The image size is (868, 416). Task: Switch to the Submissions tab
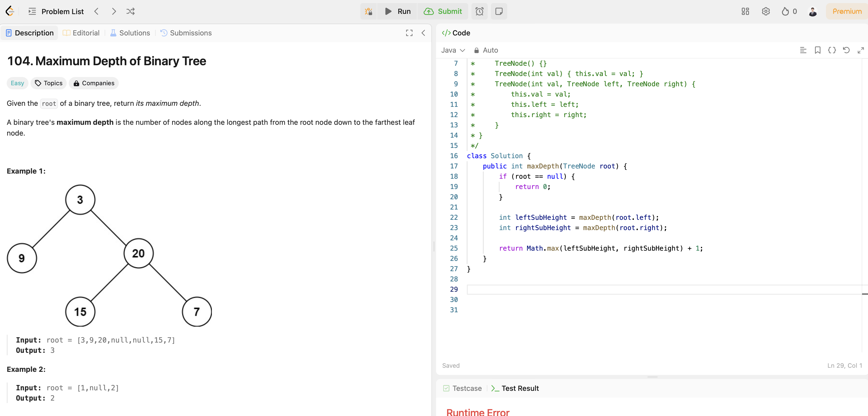(186, 33)
